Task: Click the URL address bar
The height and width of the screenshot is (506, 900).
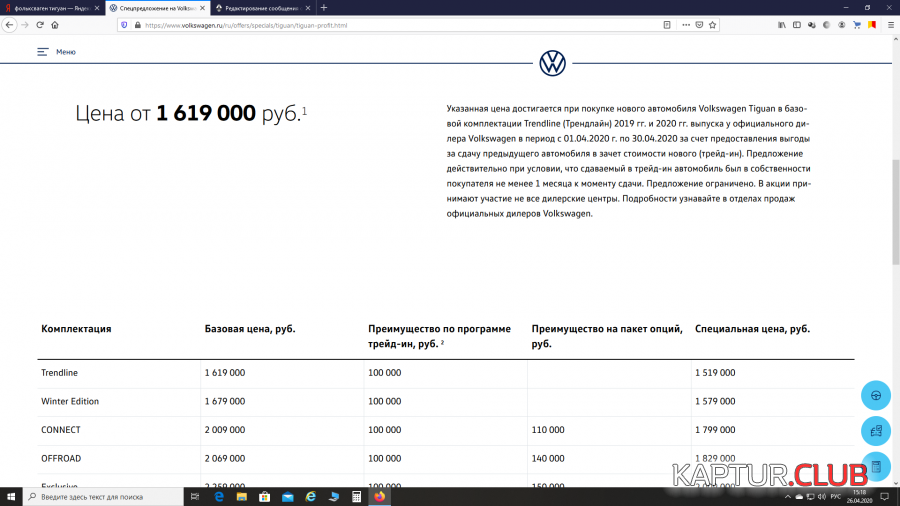Action: (x=402, y=25)
